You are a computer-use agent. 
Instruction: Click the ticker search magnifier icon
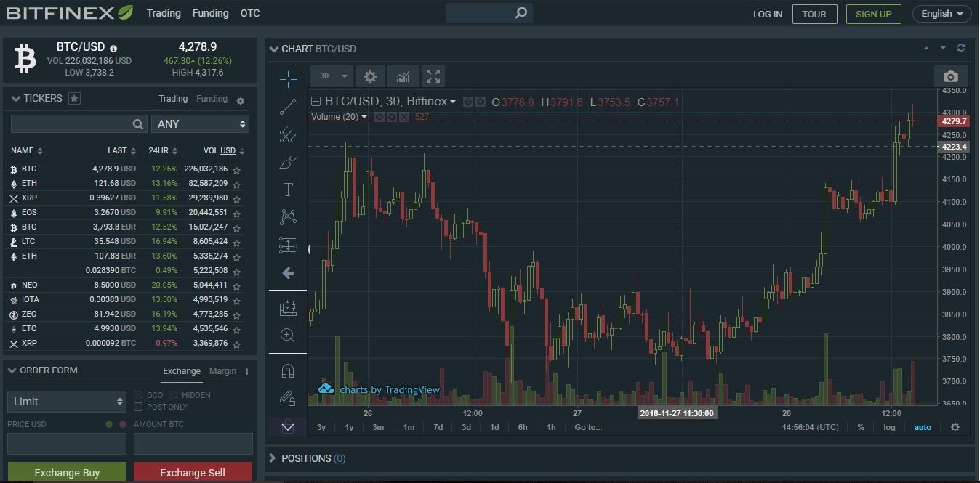pyautogui.click(x=138, y=124)
